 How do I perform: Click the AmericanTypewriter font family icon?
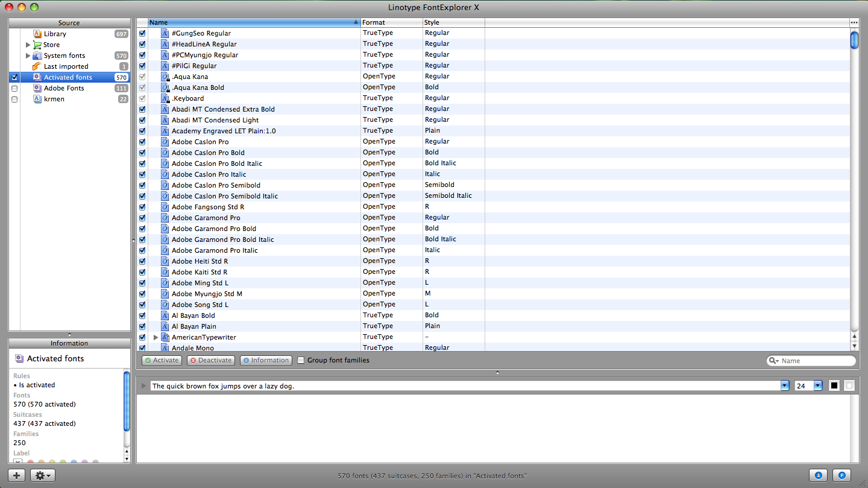(x=165, y=337)
